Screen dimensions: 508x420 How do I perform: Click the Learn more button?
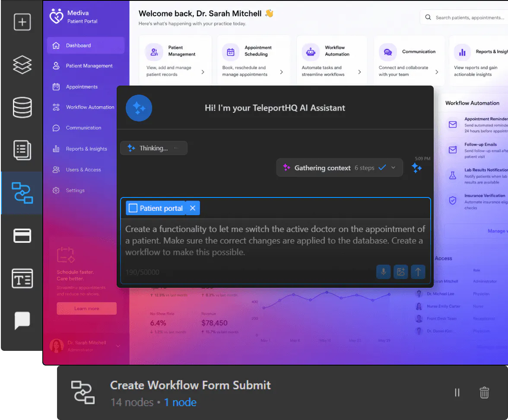click(86, 309)
